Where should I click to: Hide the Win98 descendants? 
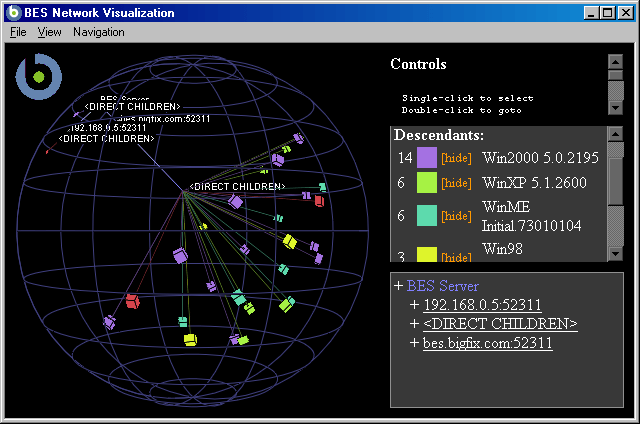[x=456, y=257]
